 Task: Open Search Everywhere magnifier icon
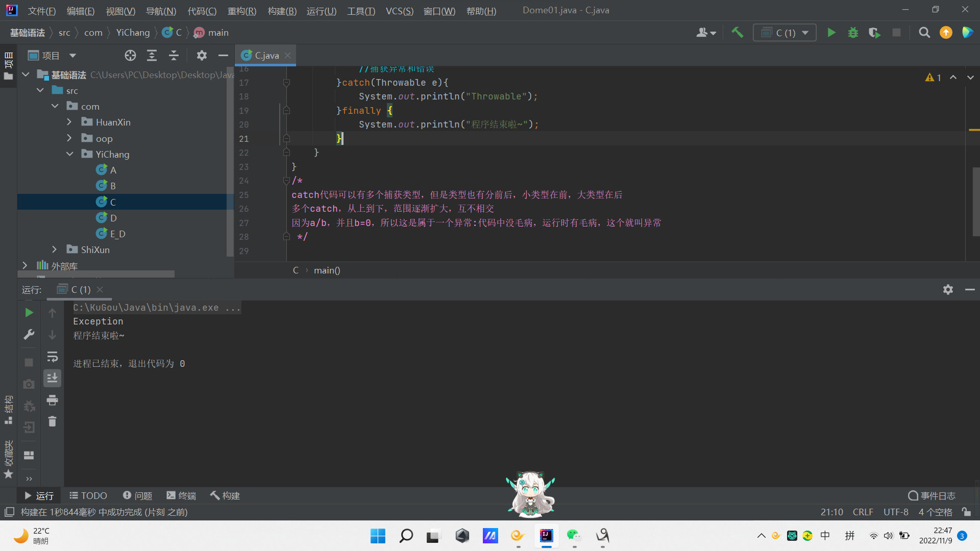coord(924,33)
